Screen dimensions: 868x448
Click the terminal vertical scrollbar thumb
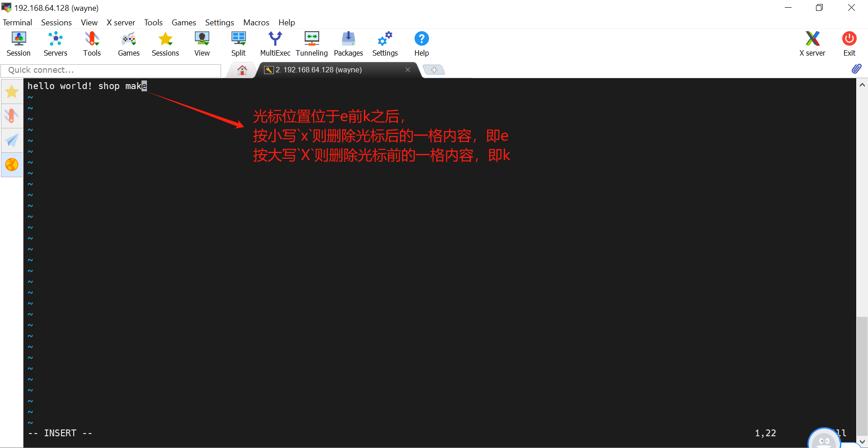tap(862, 376)
